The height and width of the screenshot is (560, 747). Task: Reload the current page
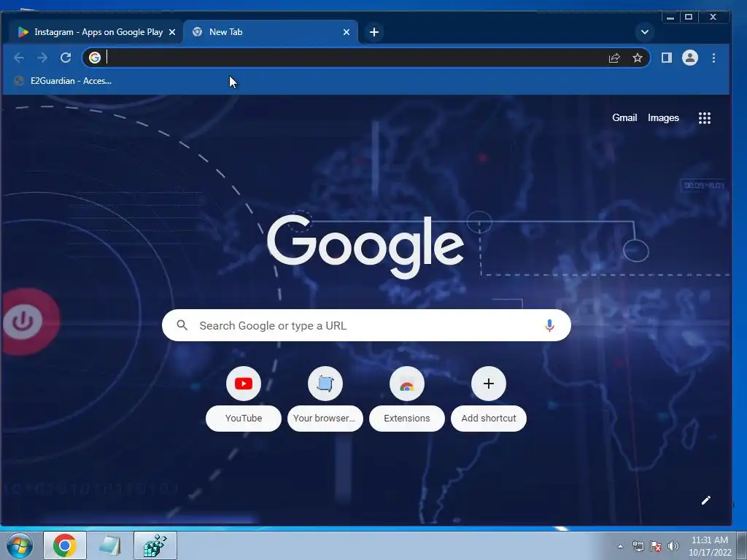[x=66, y=58]
